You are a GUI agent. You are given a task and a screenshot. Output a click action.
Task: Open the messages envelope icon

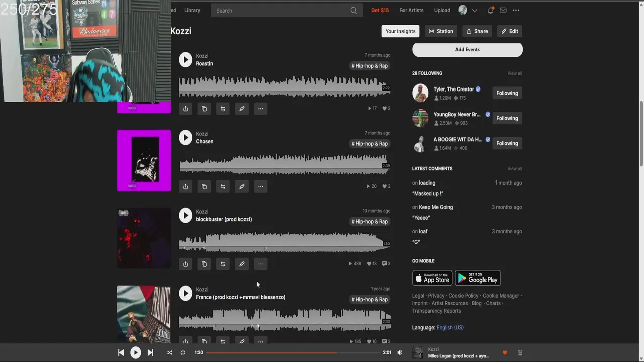coord(503,10)
